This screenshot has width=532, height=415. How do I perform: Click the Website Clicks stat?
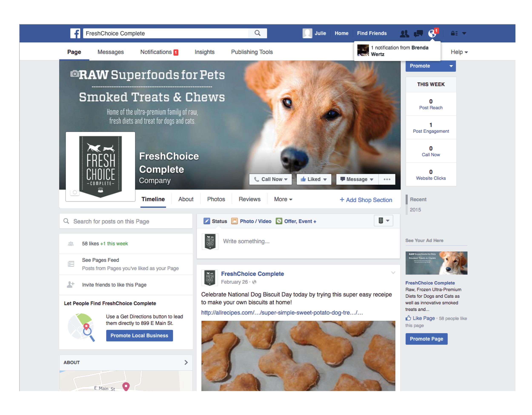431,175
